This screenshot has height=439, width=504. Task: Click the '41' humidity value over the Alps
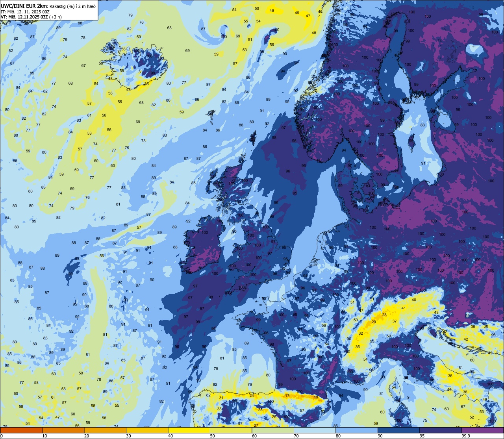(x=403, y=308)
